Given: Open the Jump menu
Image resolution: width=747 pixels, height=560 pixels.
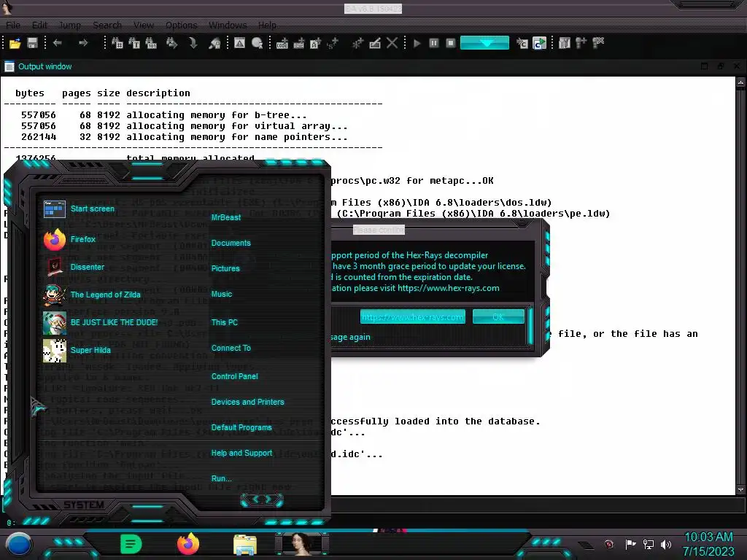Looking at the screenshot, I should [69, 26].
